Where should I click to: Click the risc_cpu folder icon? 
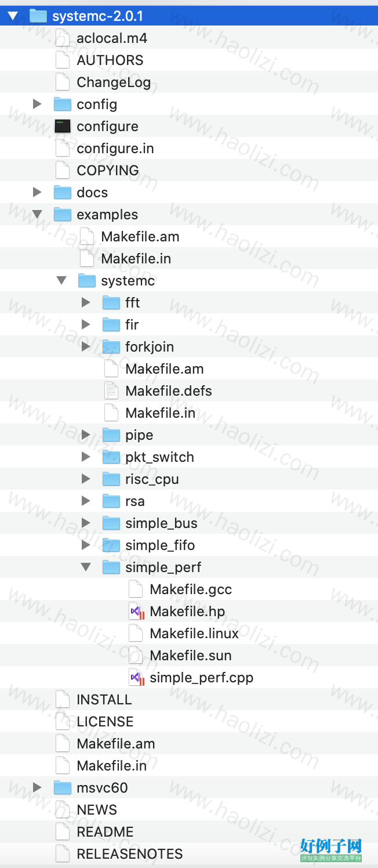pos(111,479)
